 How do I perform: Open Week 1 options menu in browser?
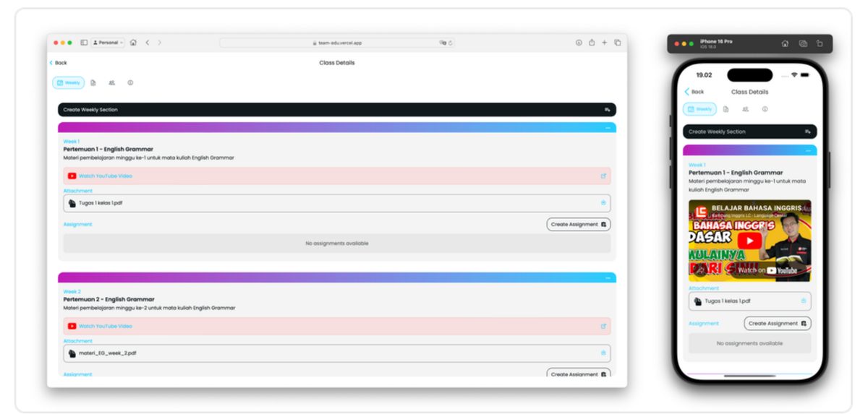pyautogui.click(x=608, y=128)
